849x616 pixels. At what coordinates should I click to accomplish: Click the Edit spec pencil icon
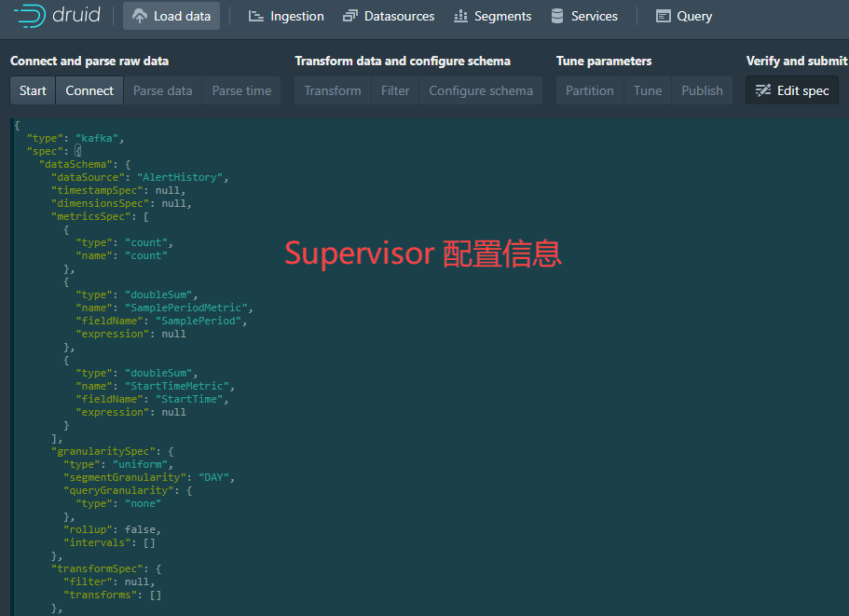(763, 90)
